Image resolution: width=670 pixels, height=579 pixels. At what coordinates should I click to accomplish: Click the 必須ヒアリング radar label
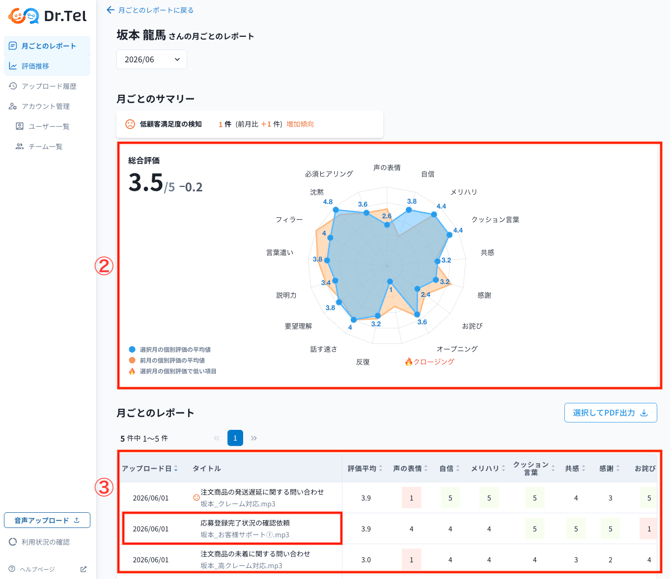(329, 173)
